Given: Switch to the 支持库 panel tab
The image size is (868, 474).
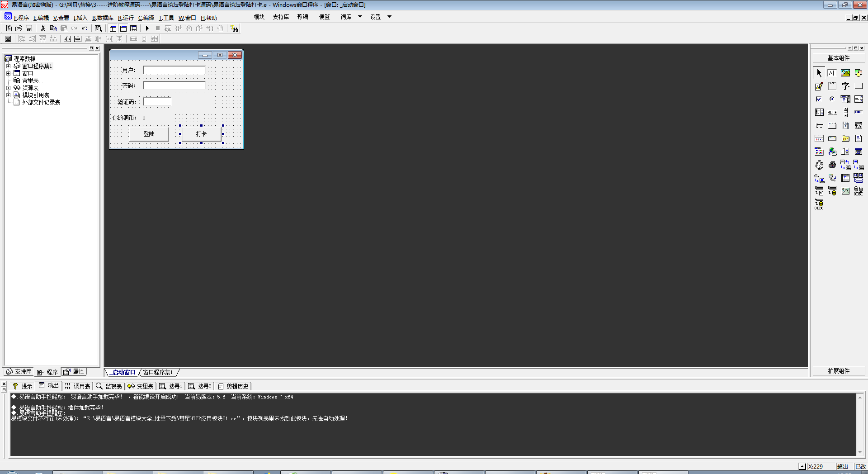Looking at the screenshot, I should 19,372.
